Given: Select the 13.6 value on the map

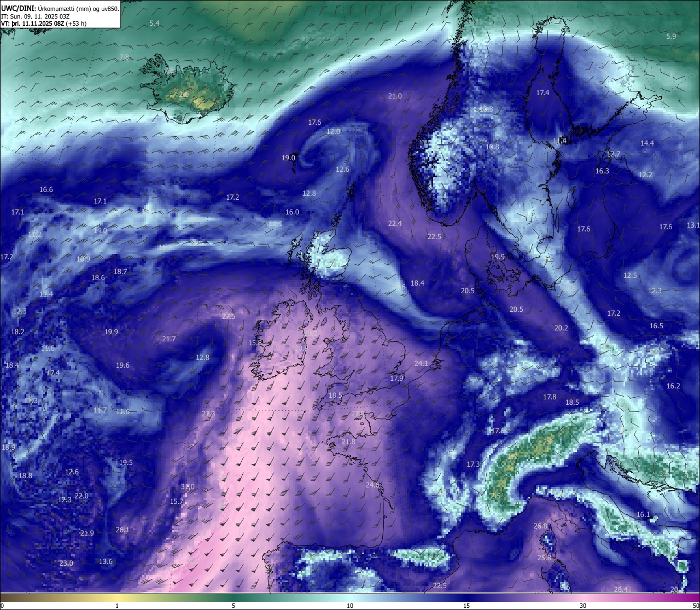Looking at the screenshot, I should [x=106, y=561].
